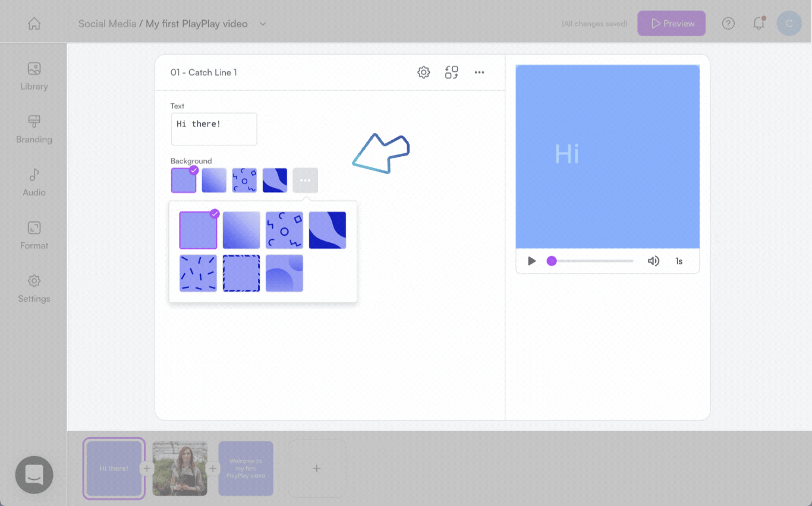Open the notifications bell
This screenshot has width=812, height=506.
pos(759,24)
